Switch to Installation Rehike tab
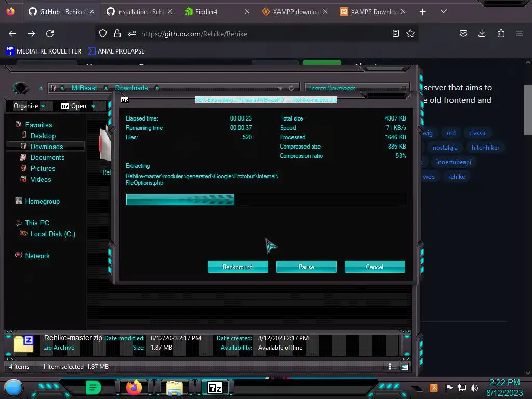 pos(139,12)
